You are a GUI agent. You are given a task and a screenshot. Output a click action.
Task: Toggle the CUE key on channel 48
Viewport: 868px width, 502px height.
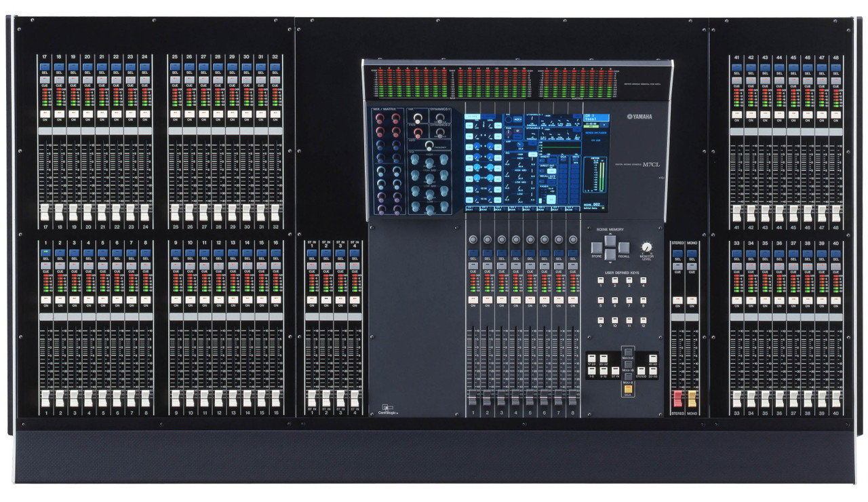[836, 79]
